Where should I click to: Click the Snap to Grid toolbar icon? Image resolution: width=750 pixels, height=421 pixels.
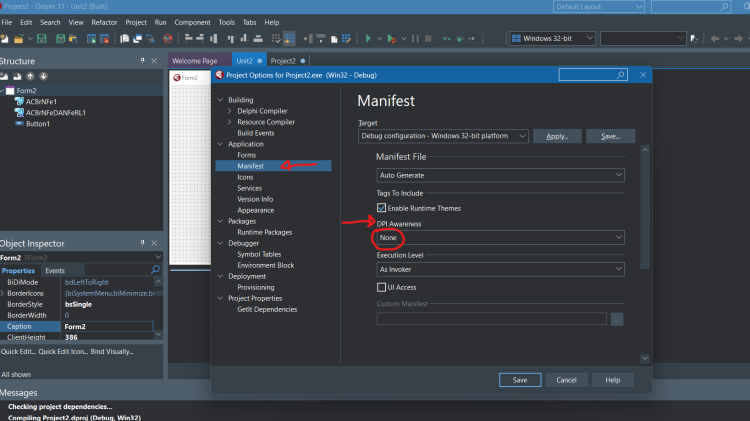289,39
